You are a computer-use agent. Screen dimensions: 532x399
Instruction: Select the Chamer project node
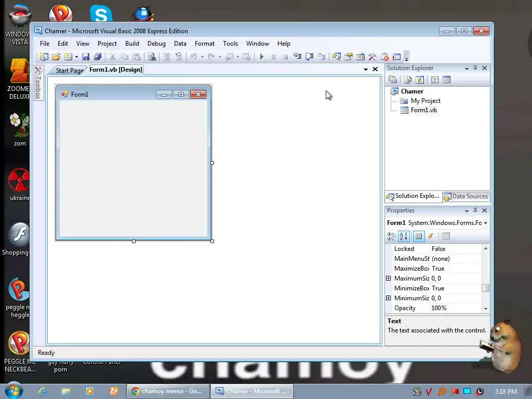click(412, 91)
